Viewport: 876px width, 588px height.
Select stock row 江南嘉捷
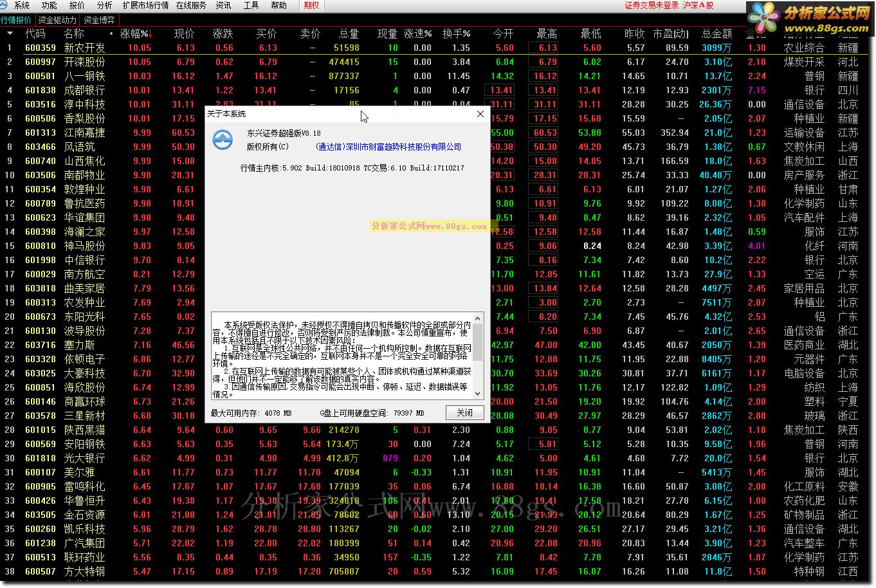(84, 133)
